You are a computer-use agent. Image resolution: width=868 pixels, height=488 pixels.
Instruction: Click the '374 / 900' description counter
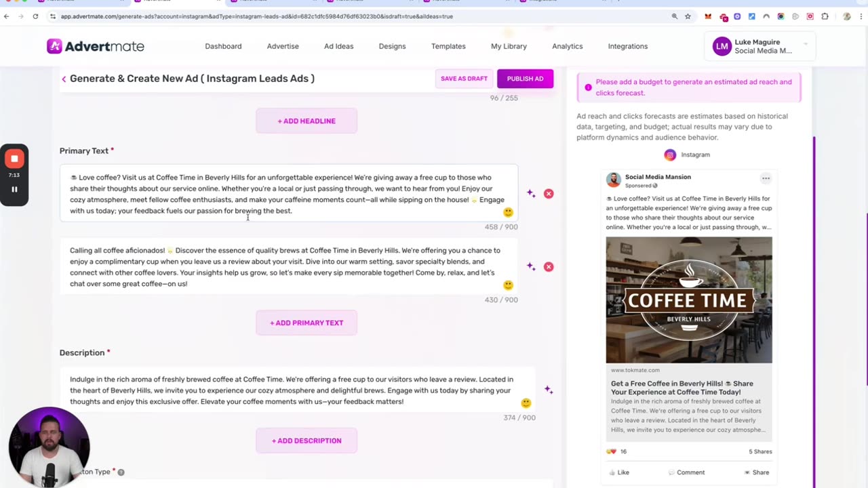(519, 418)
